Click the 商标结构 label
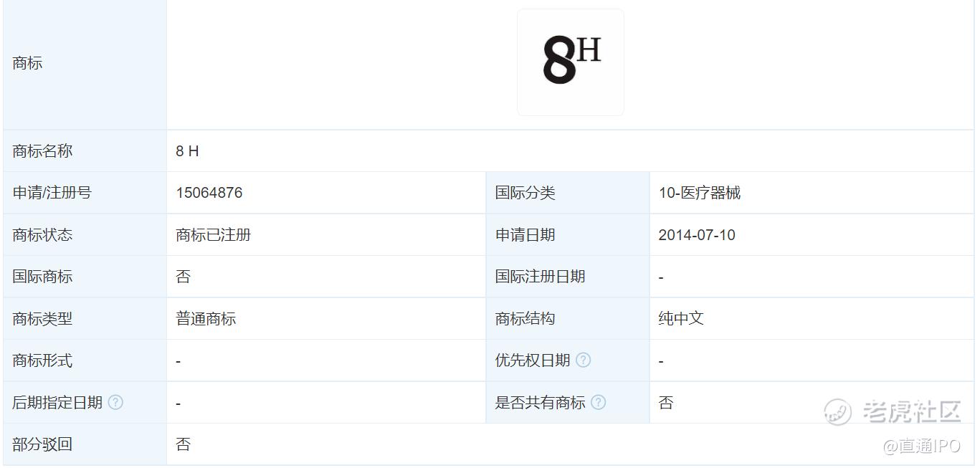This screenshot has width=980, height=468. point(525,318)
